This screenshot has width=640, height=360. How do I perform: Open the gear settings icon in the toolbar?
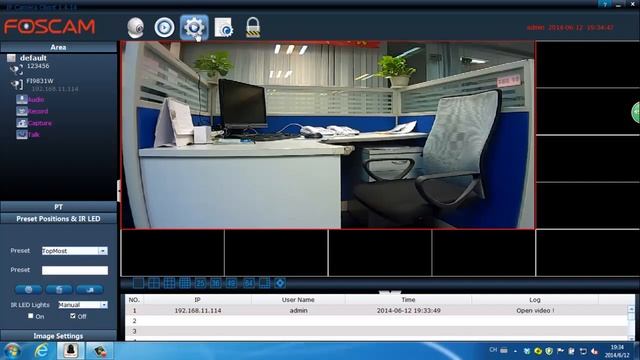194,28
